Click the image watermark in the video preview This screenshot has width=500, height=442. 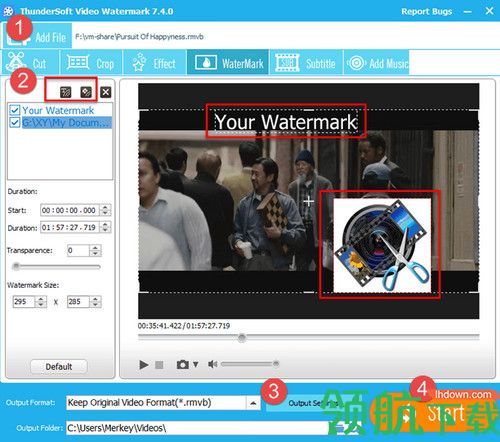coord(382,245)
